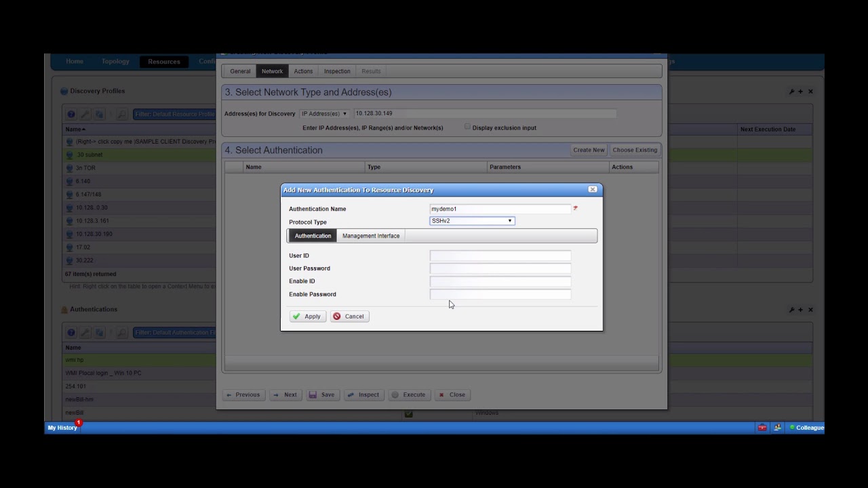Click the plus icon of Authentications panel
The image size is (868, 488).
(801, 310)
